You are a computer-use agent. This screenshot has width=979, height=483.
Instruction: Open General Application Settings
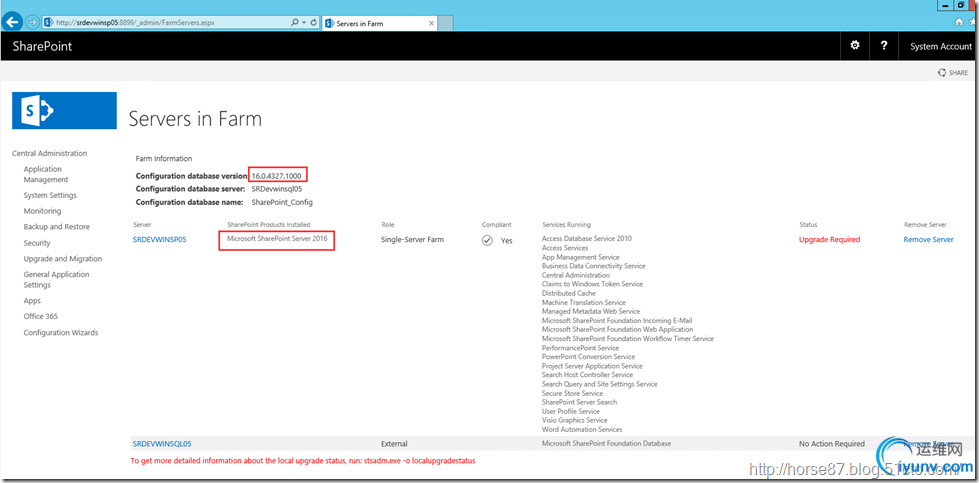56,280
